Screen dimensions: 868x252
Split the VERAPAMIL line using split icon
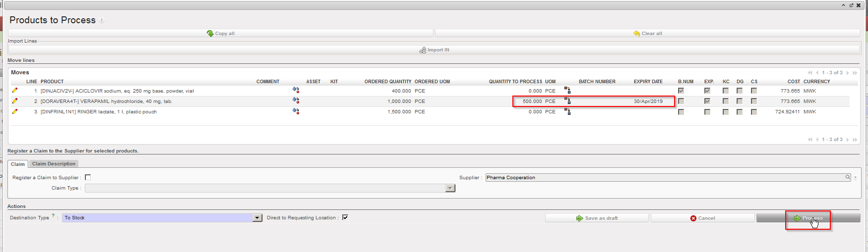(567, 101)
